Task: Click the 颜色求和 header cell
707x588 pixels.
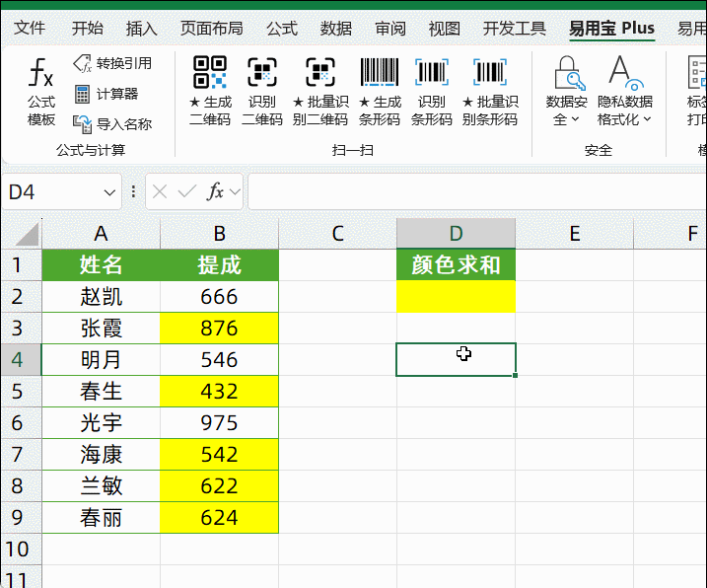Action: click(x=456, y=264)
